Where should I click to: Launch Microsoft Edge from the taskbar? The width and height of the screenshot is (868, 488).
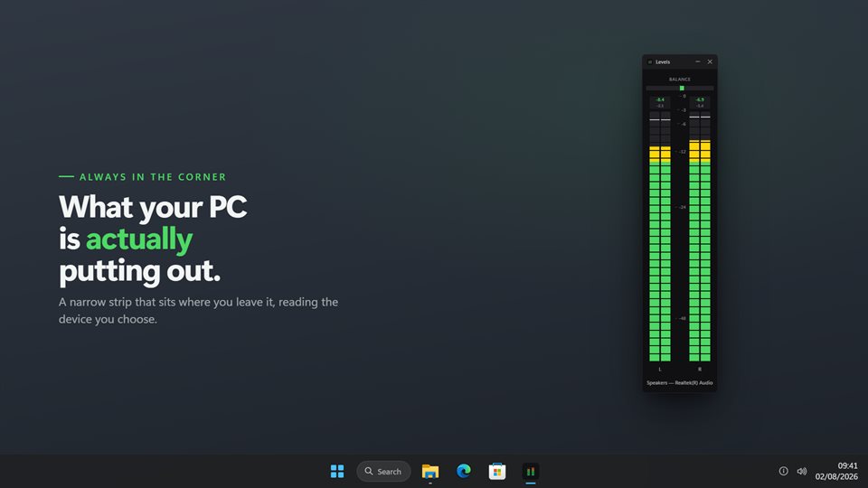[464, 472]
